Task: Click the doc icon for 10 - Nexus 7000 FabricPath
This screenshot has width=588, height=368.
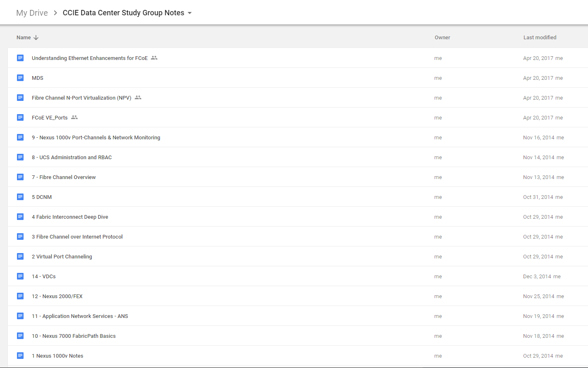Action: point(20,336)
